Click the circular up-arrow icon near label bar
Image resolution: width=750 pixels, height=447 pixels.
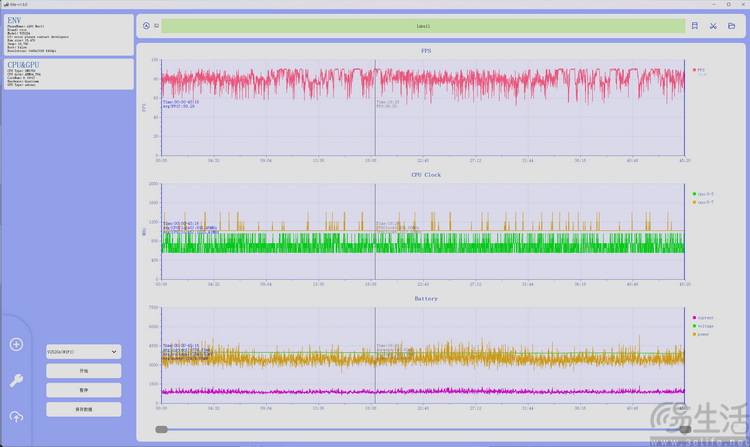146,26
